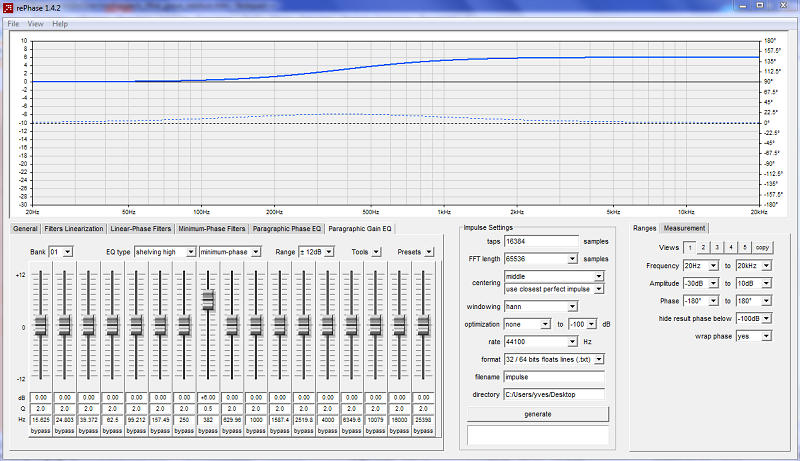This screenshot has width=800, height=461.
Task: Toggle bypass for the 382 Hz band
Action: click(208, 431)
